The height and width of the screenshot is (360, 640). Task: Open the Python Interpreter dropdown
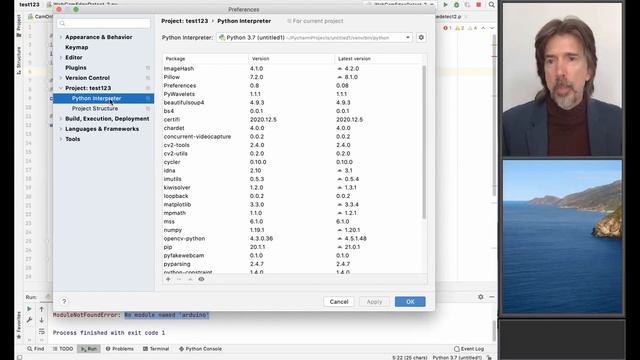pos(314,38)
